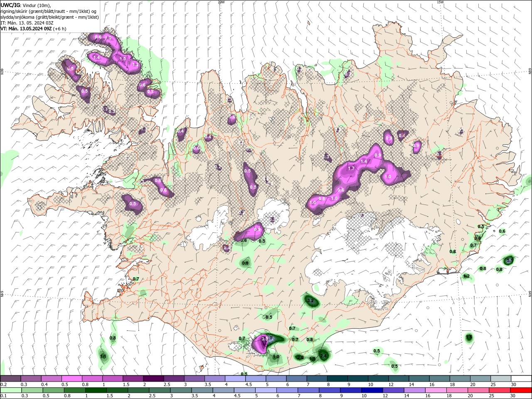
Task: Click the legend line starting with slydda/snjókoma
Action: tap(49, 17)
